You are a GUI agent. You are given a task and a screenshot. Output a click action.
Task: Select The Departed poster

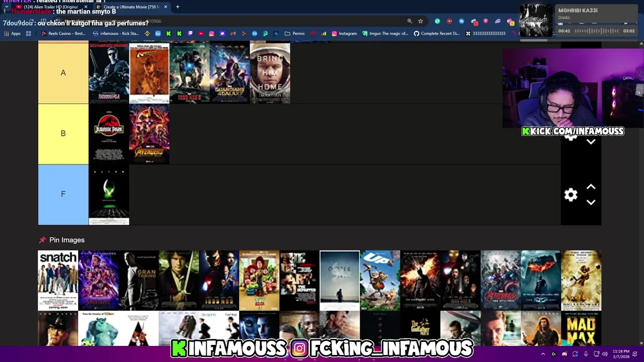click(299, 280)
